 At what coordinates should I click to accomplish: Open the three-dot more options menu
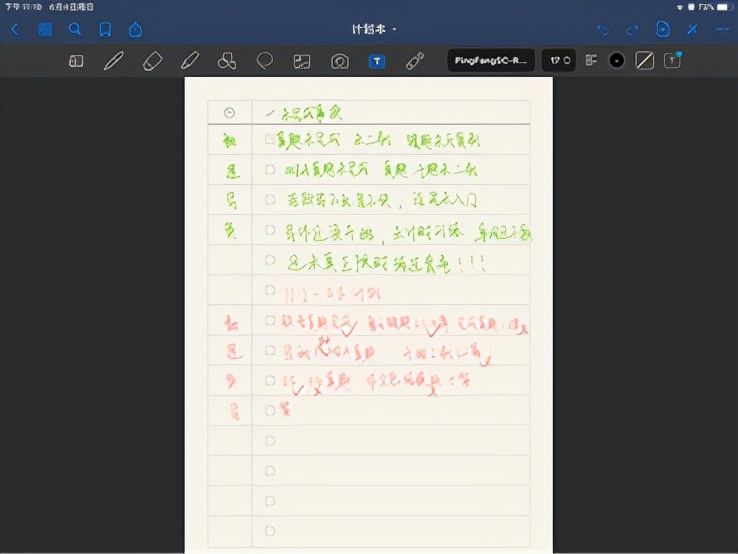tap(722, 29)
